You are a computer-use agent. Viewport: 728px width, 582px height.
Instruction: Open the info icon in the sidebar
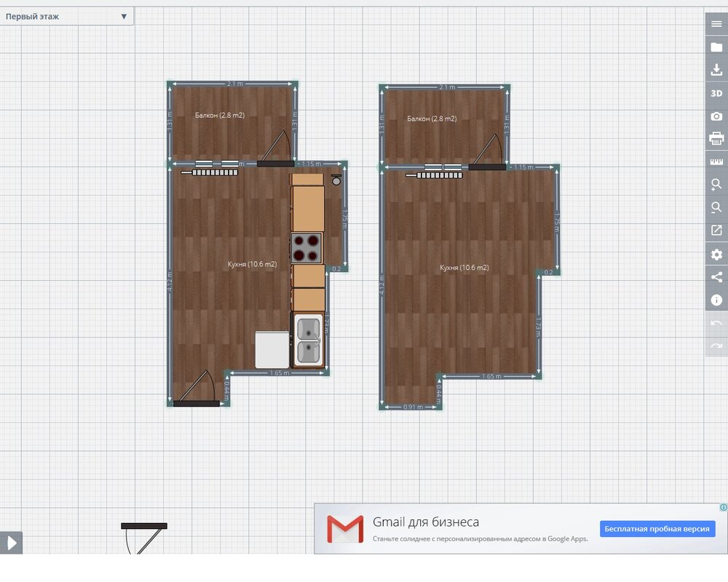[716, 300]
